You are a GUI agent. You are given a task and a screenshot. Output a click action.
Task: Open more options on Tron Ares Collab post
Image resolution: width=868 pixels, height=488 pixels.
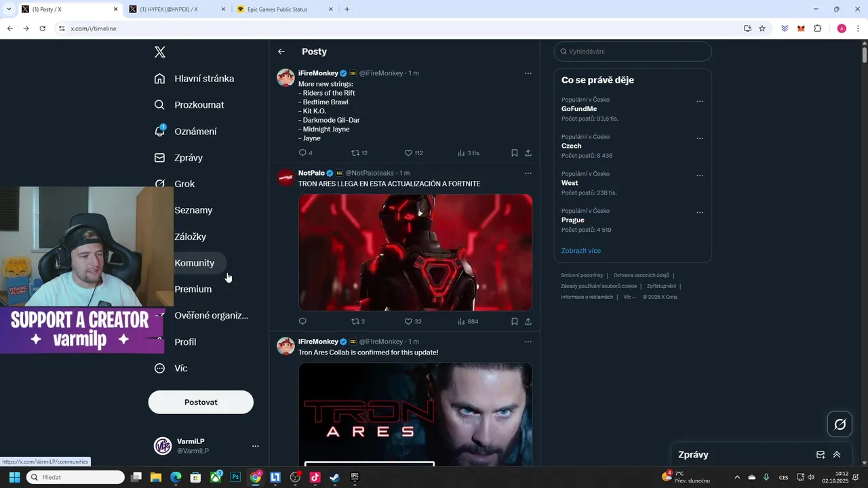528,342
